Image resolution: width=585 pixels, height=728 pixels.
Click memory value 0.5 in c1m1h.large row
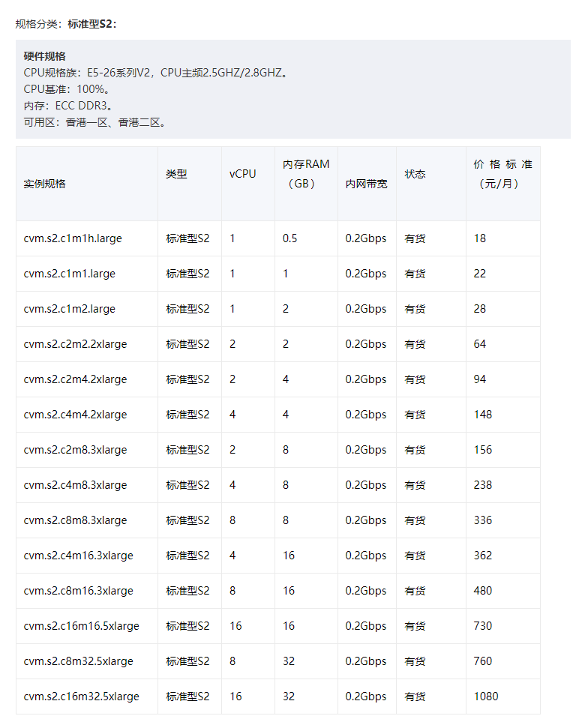coord(289,238)
